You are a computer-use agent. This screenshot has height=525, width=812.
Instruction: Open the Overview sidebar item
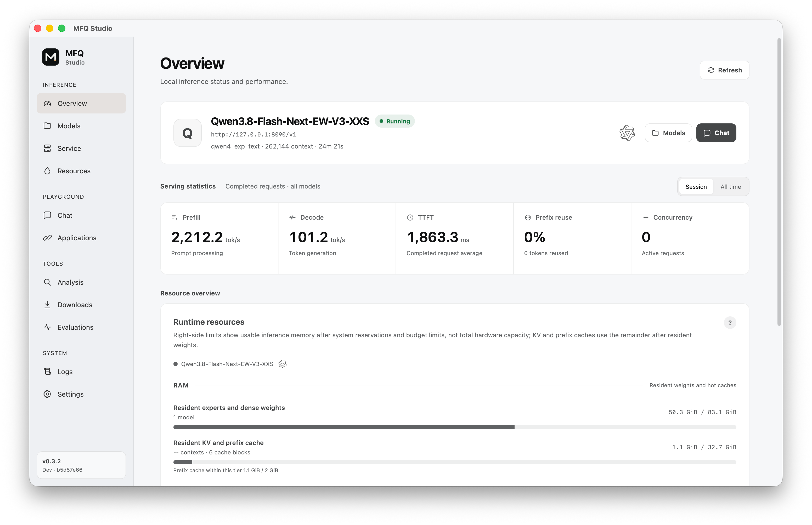81,103
